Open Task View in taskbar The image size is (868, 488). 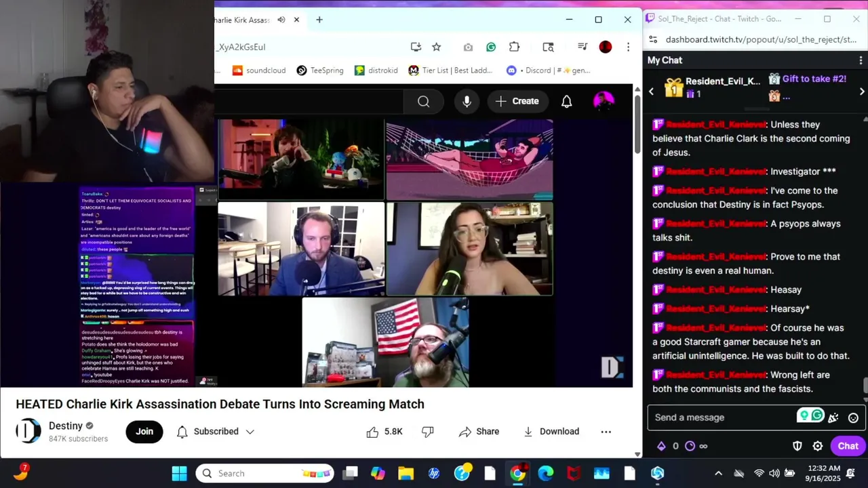[x=350, y=473]
